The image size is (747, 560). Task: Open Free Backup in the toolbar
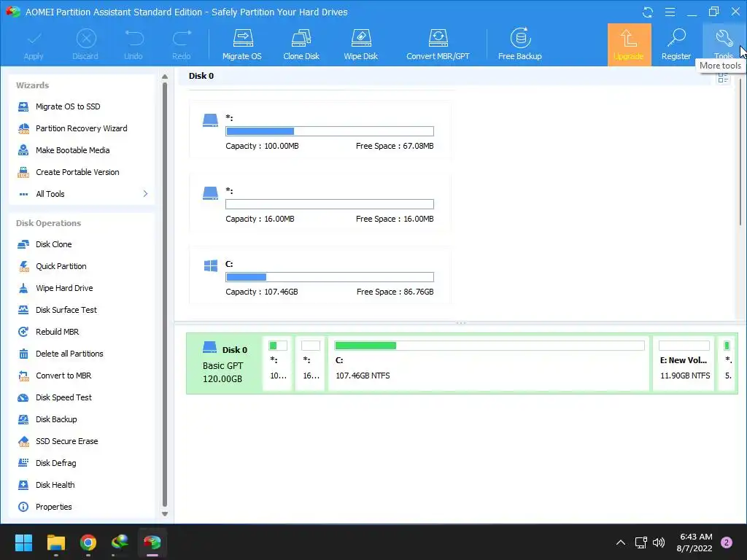coord(519,44)
